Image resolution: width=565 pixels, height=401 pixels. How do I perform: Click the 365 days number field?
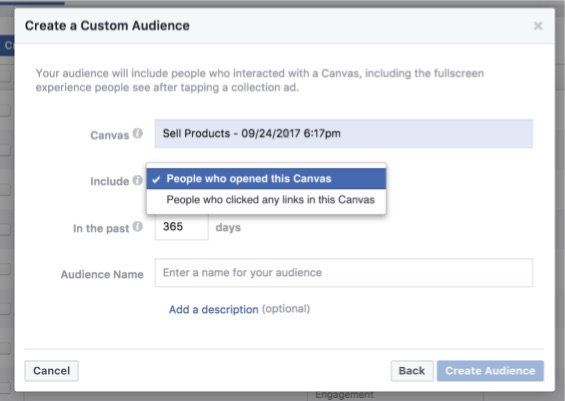(182, 227)
